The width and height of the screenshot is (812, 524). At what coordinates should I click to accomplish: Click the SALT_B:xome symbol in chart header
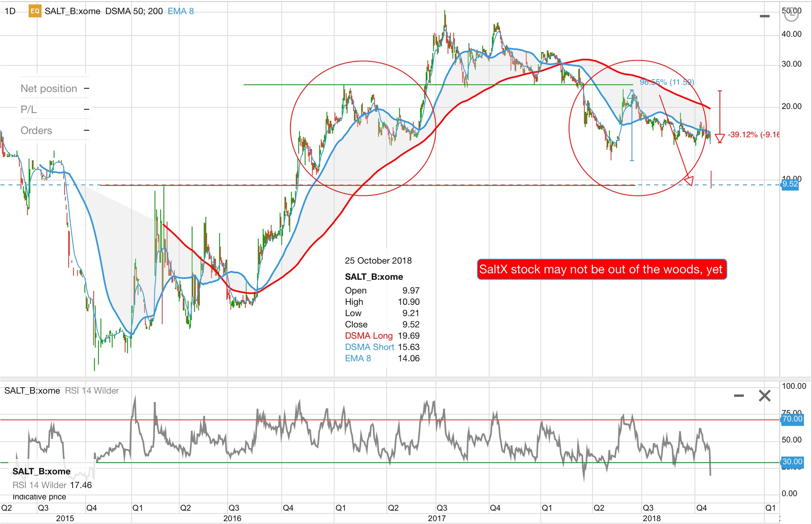73,11
